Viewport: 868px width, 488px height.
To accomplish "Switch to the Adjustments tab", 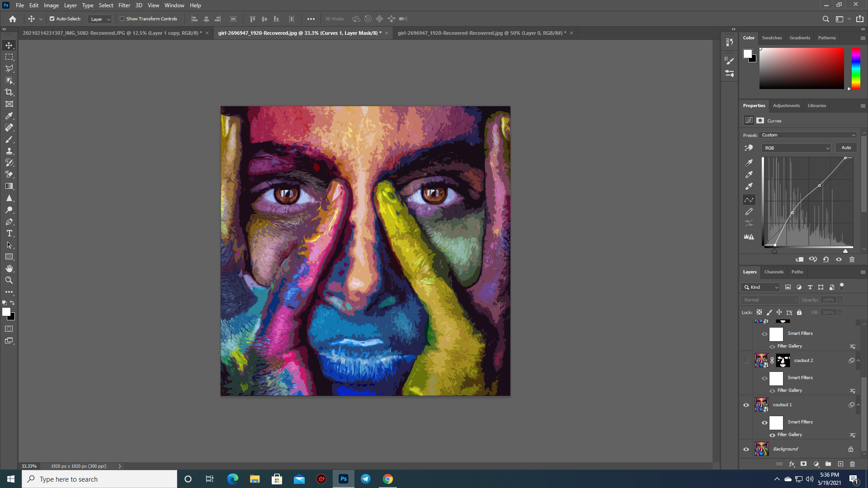I will click(786, 106).
